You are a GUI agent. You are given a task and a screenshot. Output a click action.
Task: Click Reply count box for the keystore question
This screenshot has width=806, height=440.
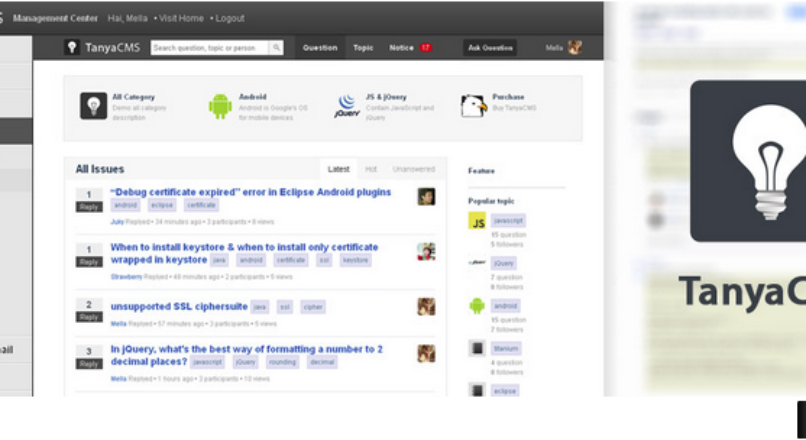[x=89, y=255]
